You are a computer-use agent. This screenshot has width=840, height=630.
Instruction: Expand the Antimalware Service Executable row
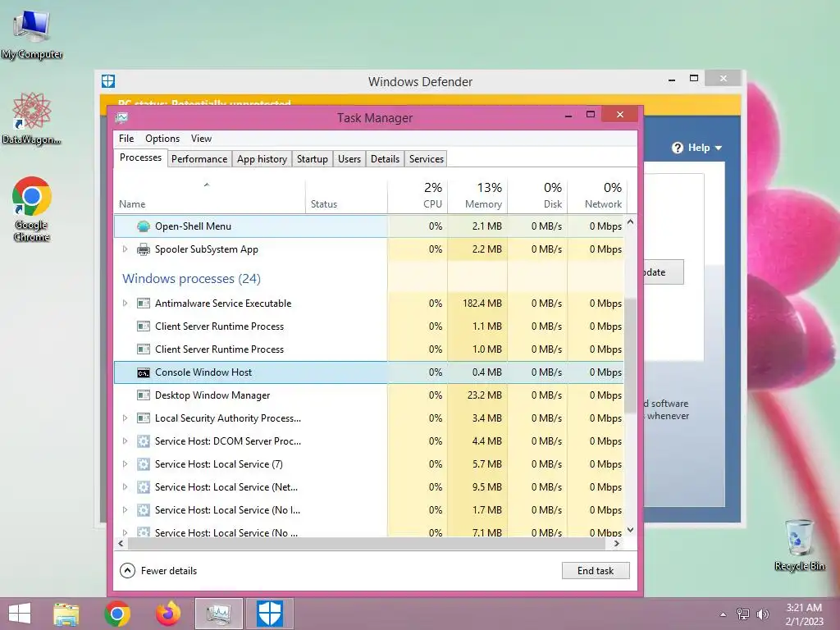[x=125, y=304]
